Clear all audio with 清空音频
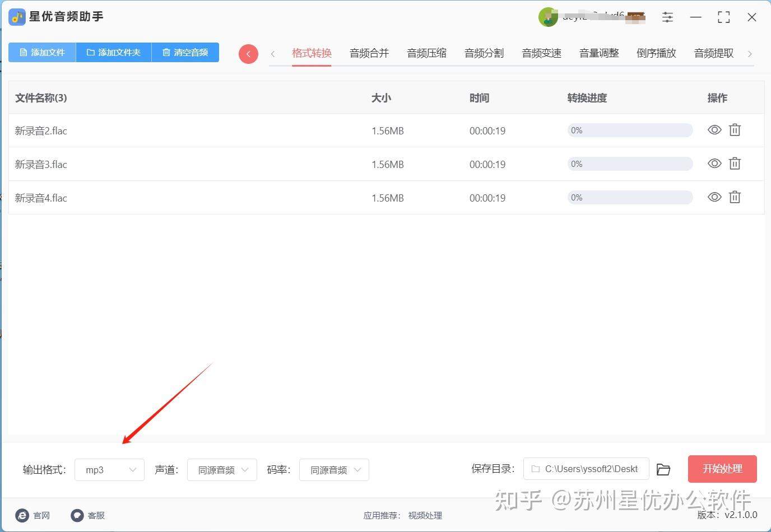 click(185, 52)
